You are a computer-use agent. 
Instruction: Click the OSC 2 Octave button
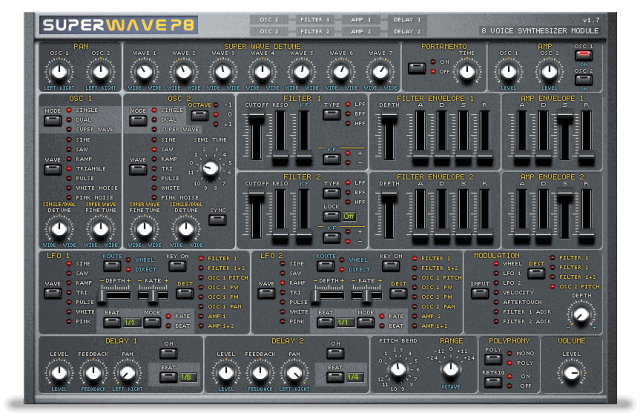(x=200, y=115)
